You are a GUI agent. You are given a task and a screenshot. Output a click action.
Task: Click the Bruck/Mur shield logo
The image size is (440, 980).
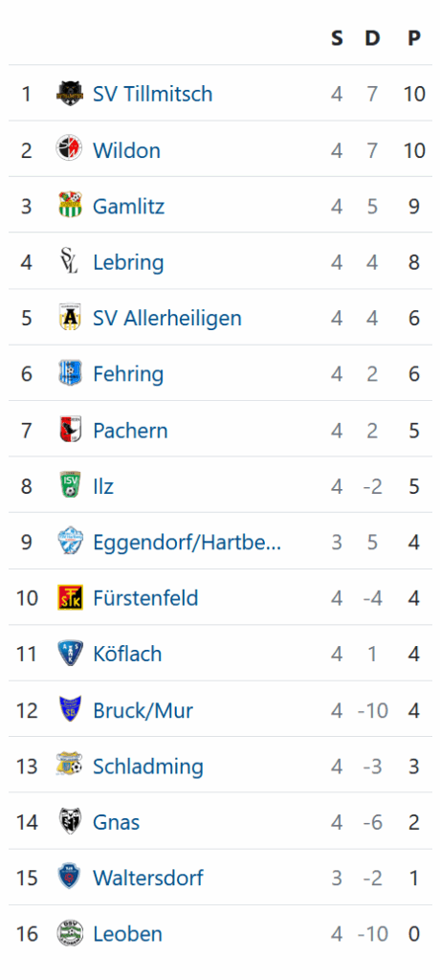point(69,710)
